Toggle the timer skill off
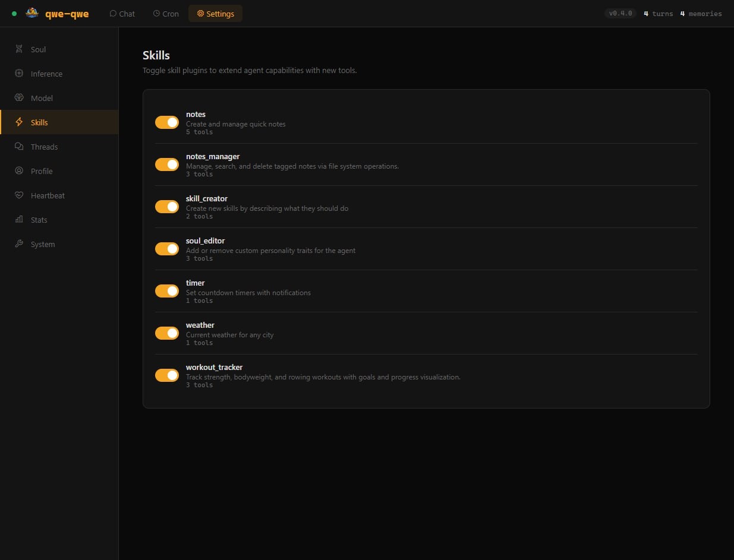 point(166,290)
